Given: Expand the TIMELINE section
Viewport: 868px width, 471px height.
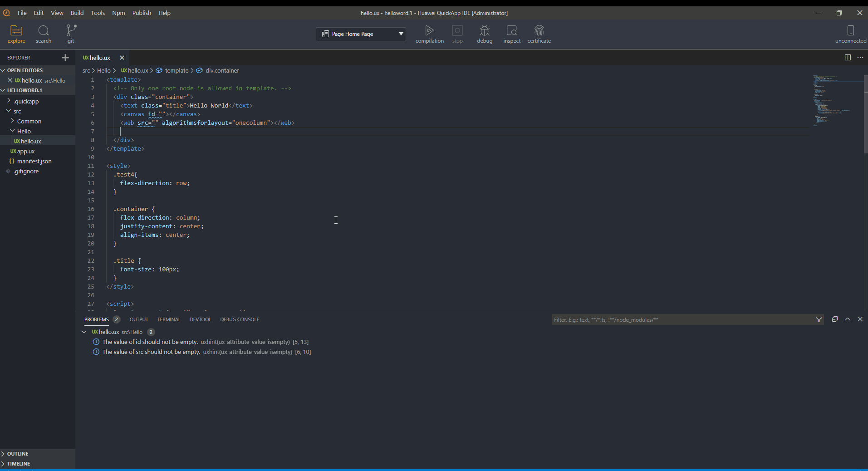Looking at the screenshot, I should 38,464.
